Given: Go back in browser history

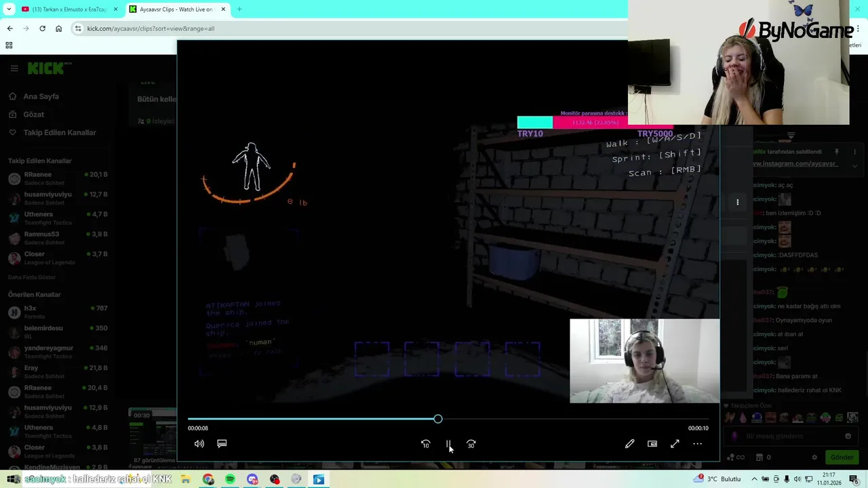Looking at the screenshot, I should (x=9, y=28).
